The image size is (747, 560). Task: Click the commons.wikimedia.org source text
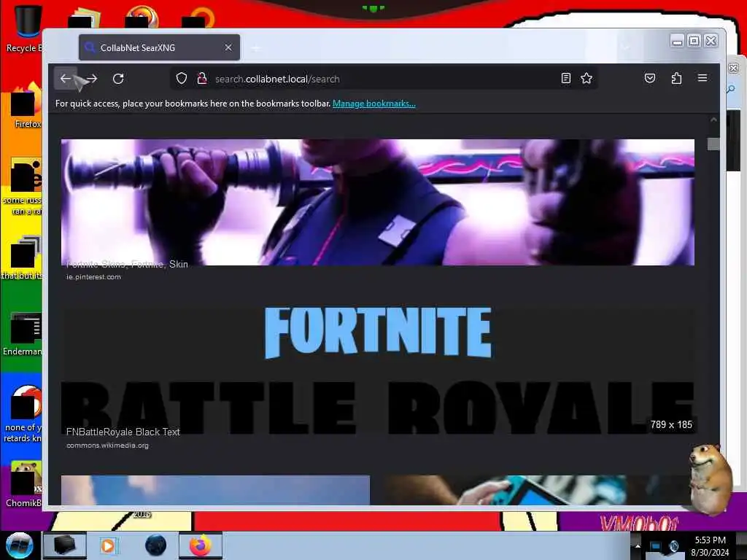(x=108, y=446)
